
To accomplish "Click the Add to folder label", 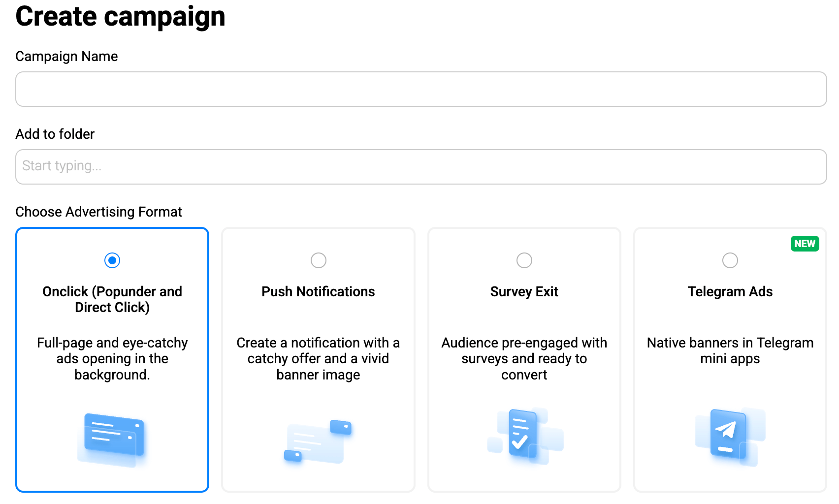I will point(55,134).
